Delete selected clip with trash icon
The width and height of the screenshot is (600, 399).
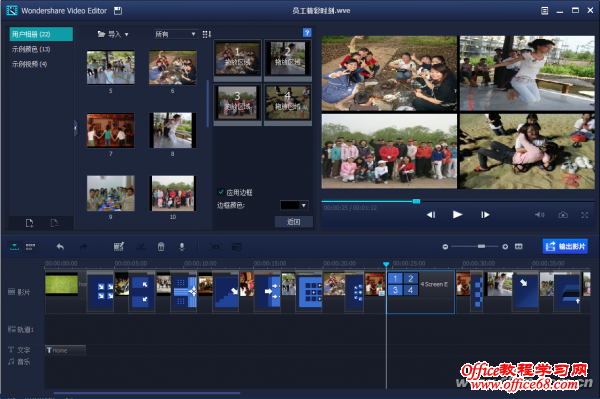pyautogui.click(x=161, y=247)
